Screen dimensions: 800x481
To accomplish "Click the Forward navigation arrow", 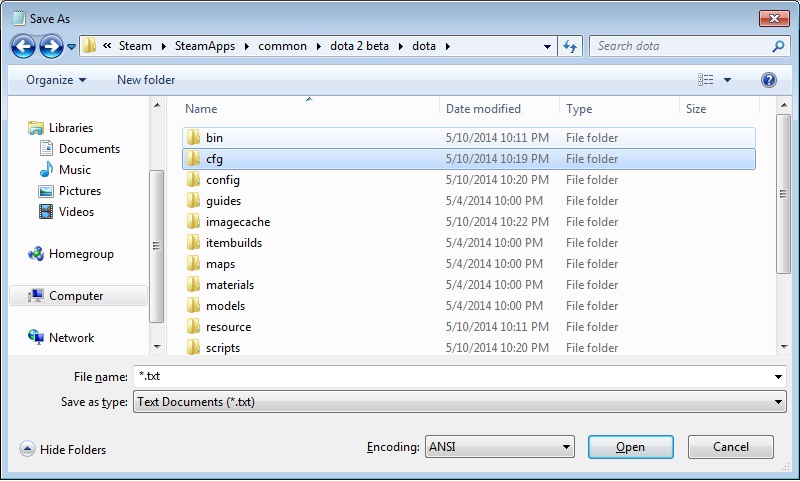I will [52, 47].
